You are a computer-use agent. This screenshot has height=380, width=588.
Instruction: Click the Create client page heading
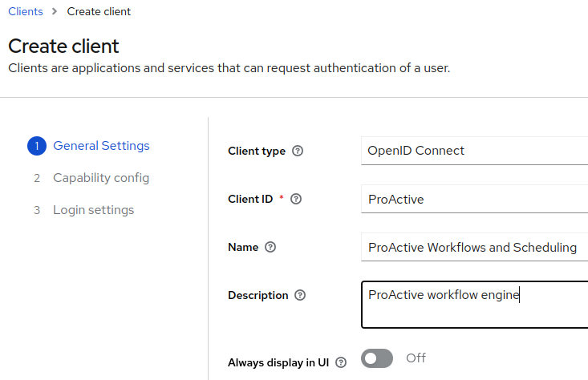tap(63, 46)
